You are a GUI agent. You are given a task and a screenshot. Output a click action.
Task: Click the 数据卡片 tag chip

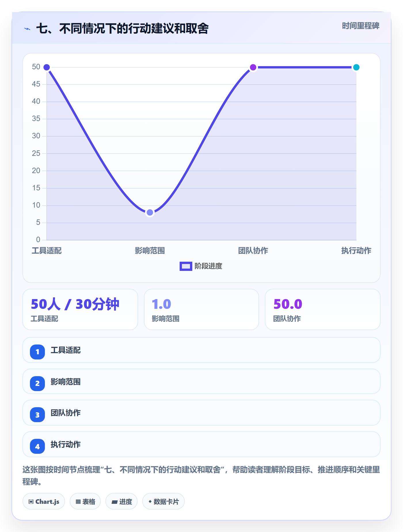coord(164,501)
